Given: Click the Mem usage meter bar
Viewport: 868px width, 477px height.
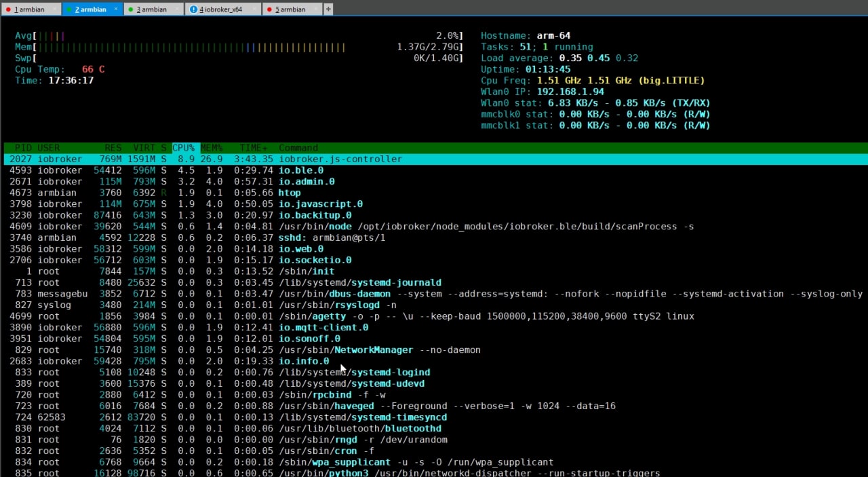Looking at the screenshot, I should click(x=239, y=47).
